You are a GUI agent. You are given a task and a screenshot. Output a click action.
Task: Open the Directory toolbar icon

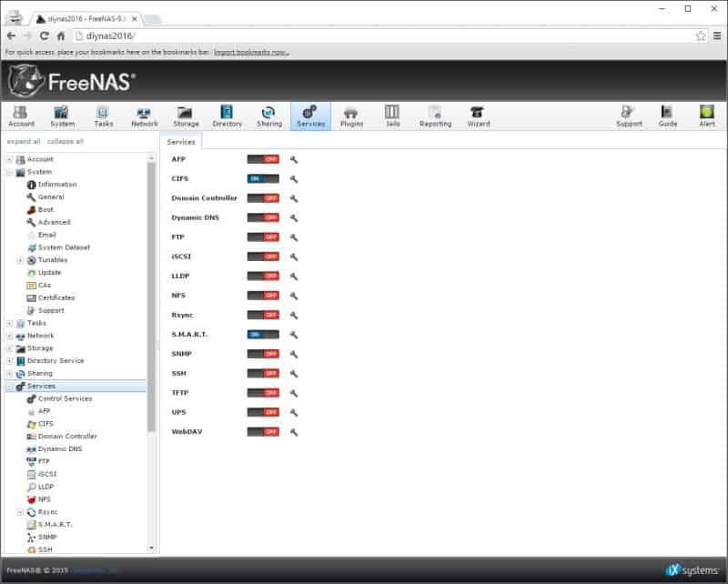[x=227, y=116]
